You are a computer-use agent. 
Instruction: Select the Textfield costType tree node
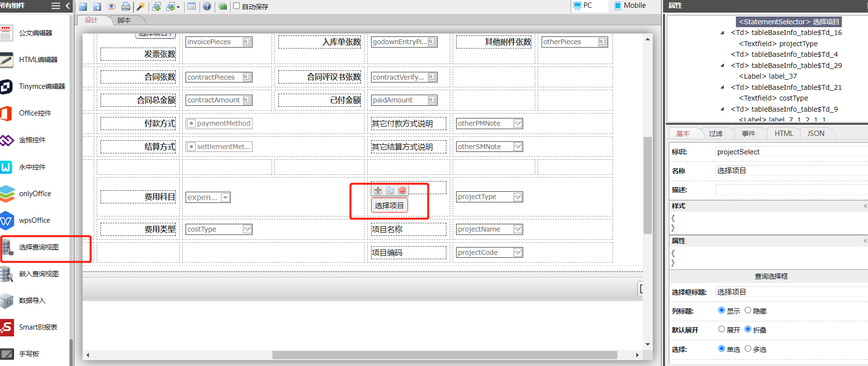point(774,98)
